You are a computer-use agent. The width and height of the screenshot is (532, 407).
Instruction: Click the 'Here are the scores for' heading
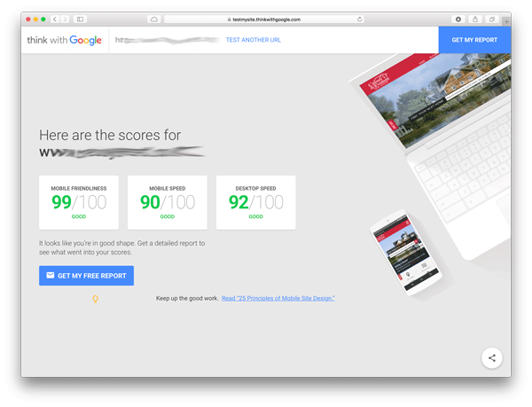tap(110, 135)
